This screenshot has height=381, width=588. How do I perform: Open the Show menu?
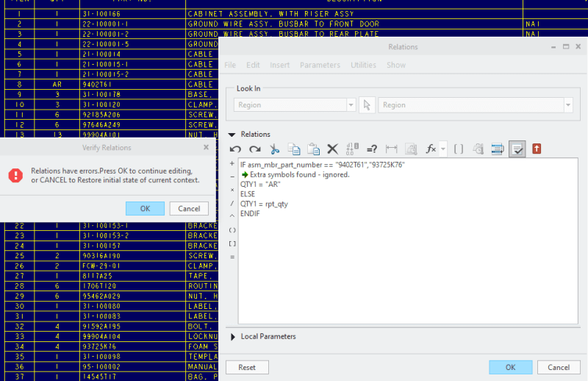pyautogui.click(x=396, y=65)
